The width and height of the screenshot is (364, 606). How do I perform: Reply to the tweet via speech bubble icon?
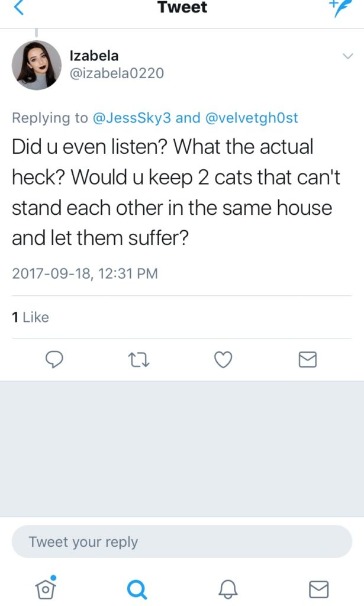[x=54, y=359]
